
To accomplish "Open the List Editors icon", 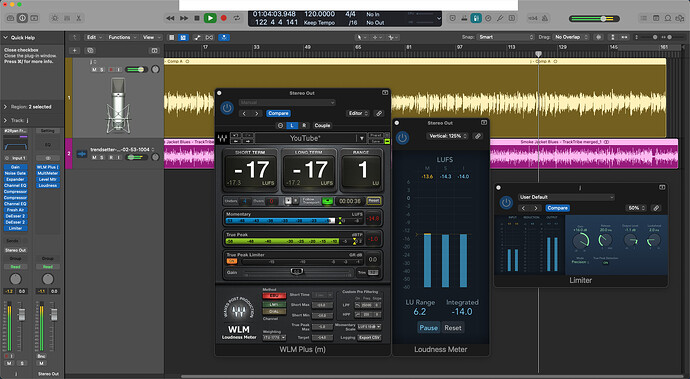I will pos(644,18).
